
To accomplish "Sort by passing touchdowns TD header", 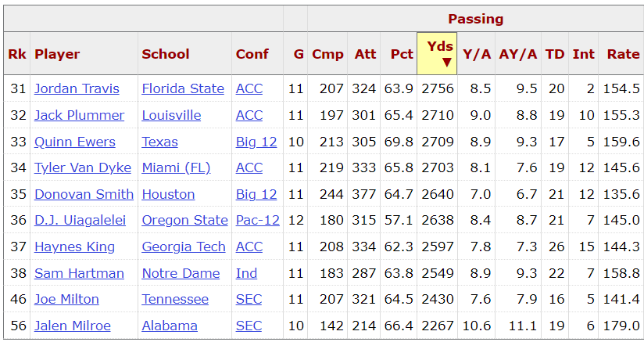I will tap(555, 54).
